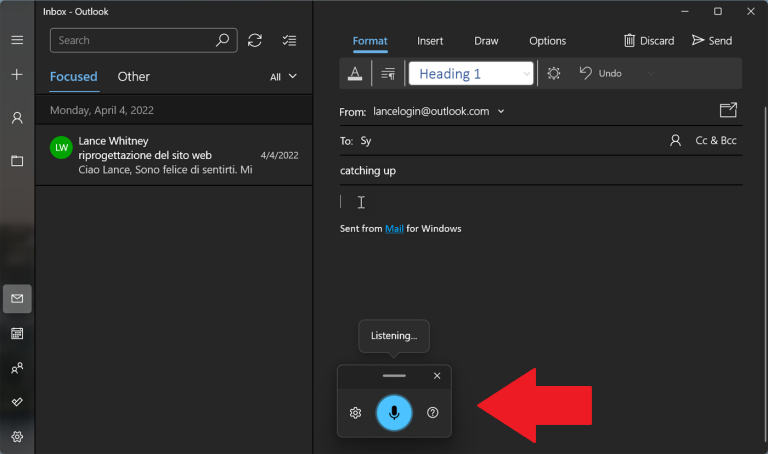Image resolution: width=768 pixels, height=454 pixels.
Task: Open the People app icon
Action: [x=17, y=368]
